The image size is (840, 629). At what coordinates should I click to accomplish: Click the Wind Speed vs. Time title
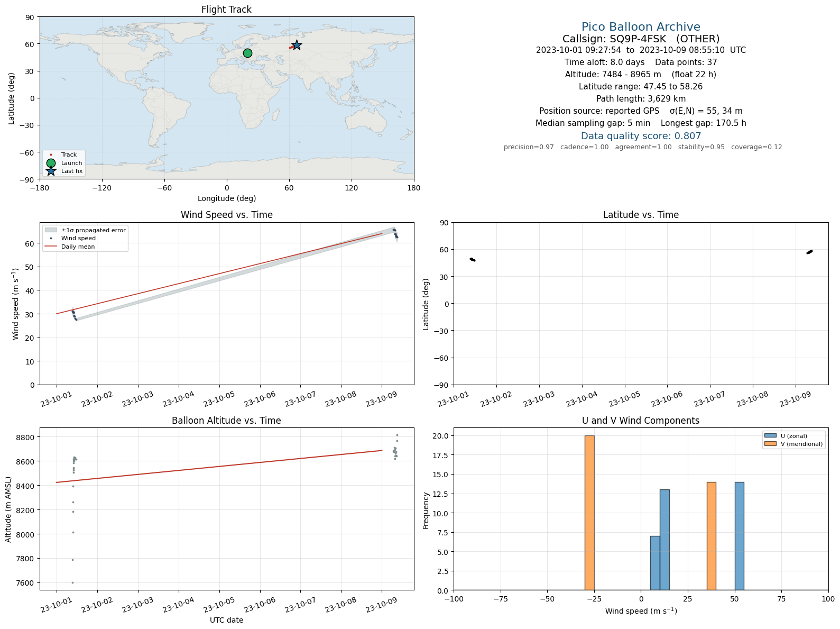(x=227, y=215)
